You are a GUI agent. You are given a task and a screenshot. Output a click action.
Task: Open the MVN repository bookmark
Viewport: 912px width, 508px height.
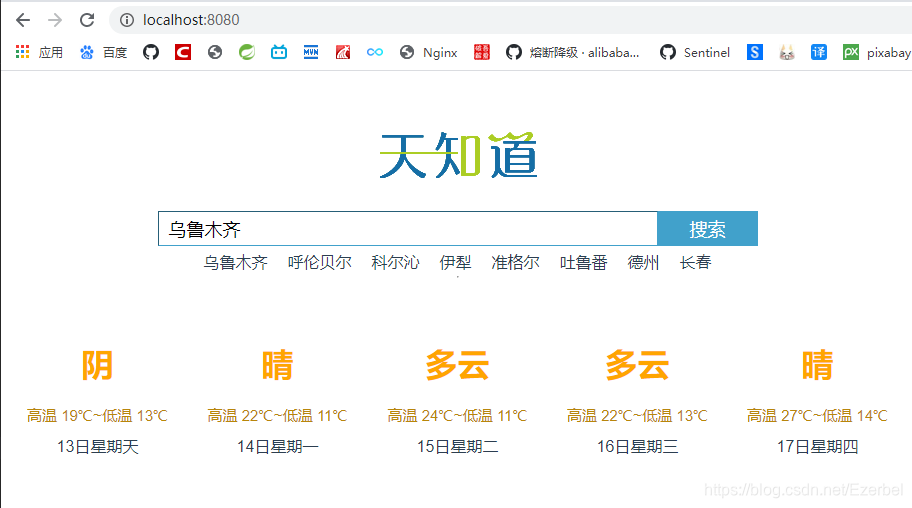[311, 52]
